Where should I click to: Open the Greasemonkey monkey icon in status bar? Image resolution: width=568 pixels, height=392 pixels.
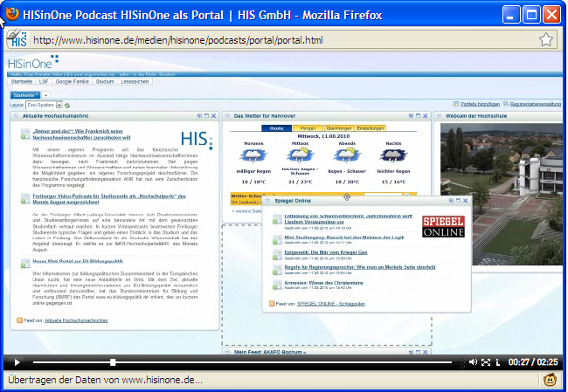[x=551, y=379]
